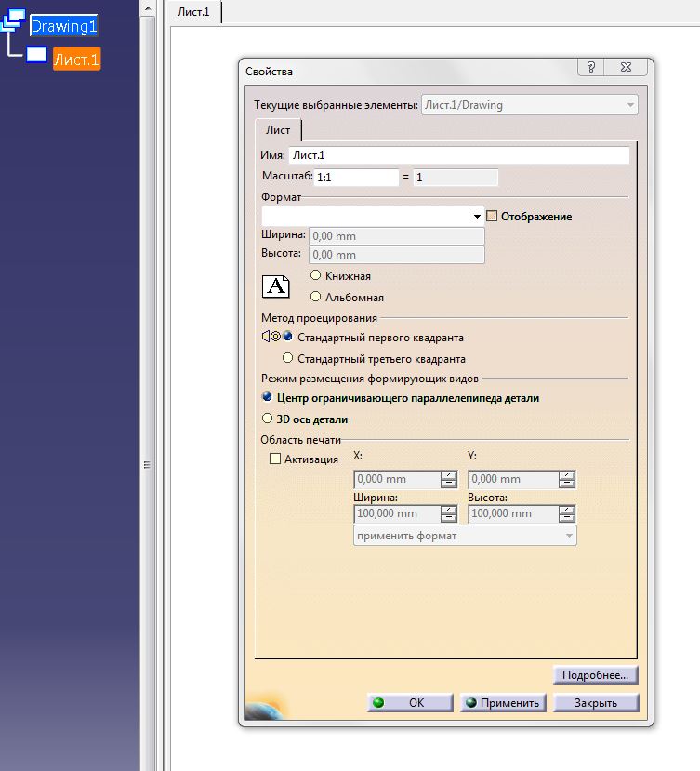Click the print area Высота field 100,000 mm
700x771 pixels.
[x=514, y=513]
